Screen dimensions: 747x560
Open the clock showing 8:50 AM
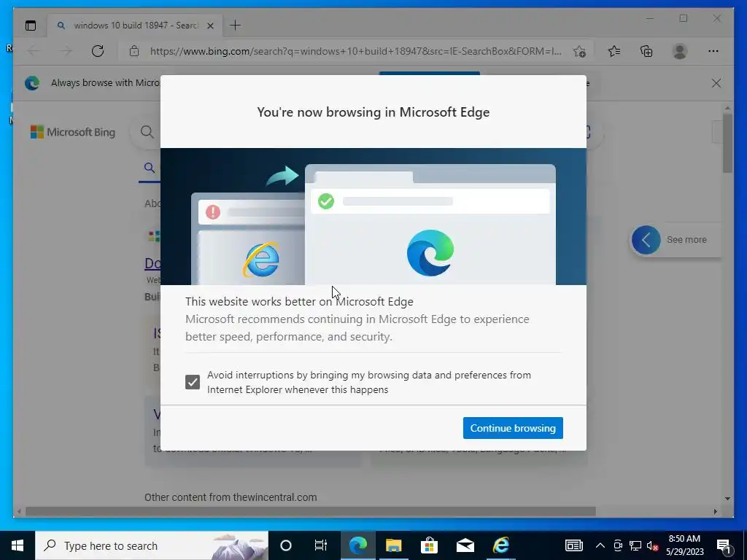tap(684, 545)
